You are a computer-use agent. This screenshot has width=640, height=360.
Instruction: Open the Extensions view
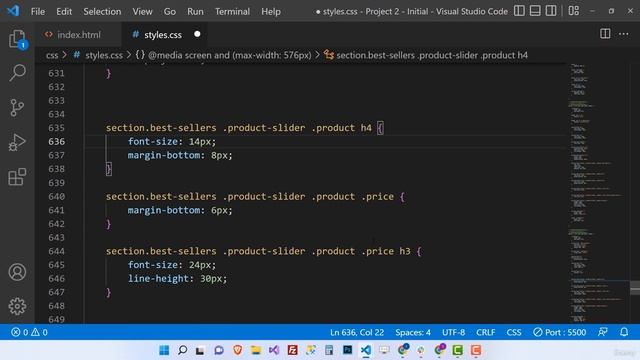[17, 177]
